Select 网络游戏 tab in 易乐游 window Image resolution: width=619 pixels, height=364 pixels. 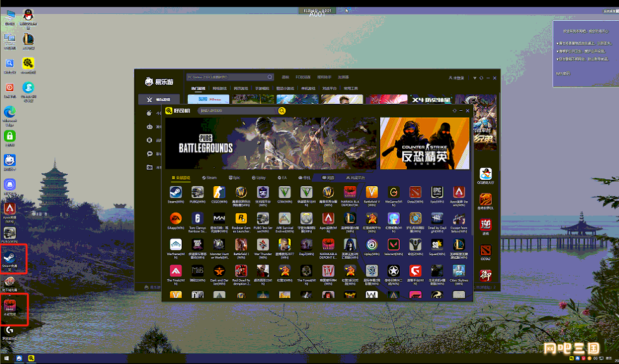(219, 89)
